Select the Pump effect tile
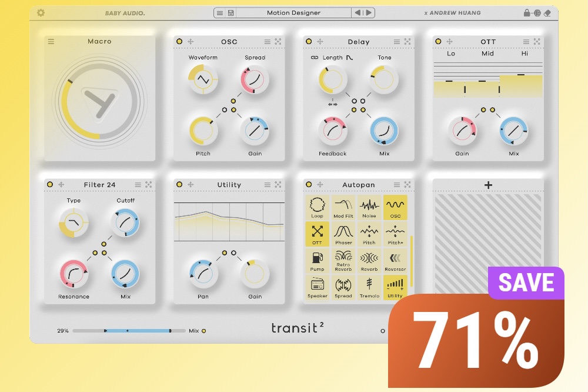The width and height of the screenshot is (588, 392). coord(318,261)
